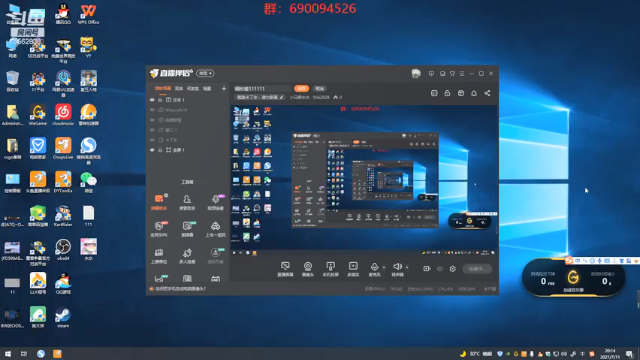This screenshot has height=360, width=640.
Task: Click the padlock icon above the preview
Action: pos(447,93)
